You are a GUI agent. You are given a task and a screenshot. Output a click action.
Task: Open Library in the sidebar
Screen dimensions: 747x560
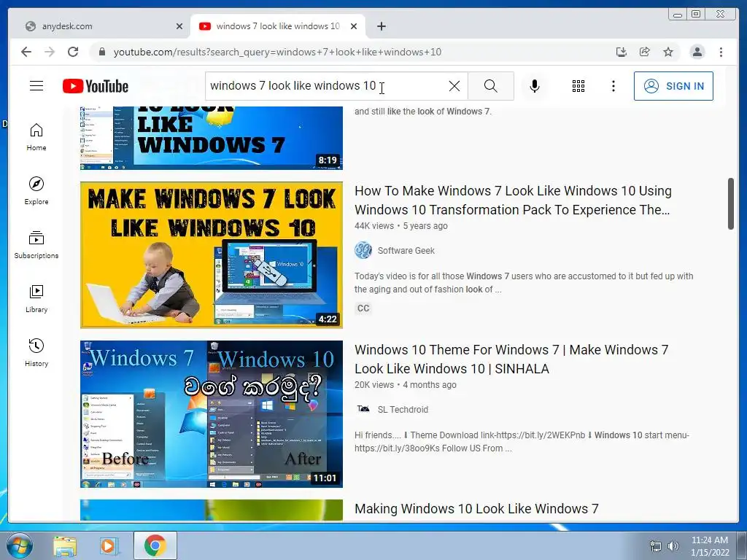(x=36, y=298)
